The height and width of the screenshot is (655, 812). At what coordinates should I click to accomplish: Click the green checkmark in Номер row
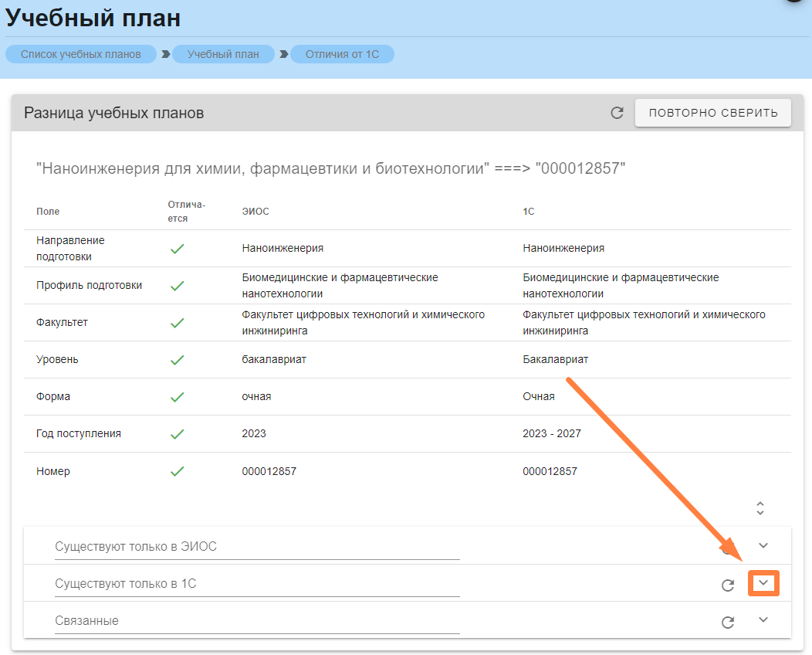(178, 471)
